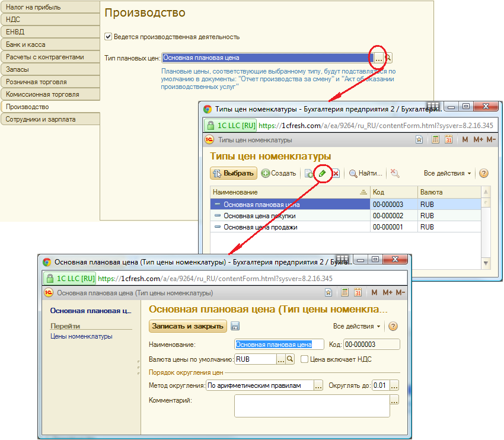Click Записать и закрыть button
504x440 pixels.
188,326
